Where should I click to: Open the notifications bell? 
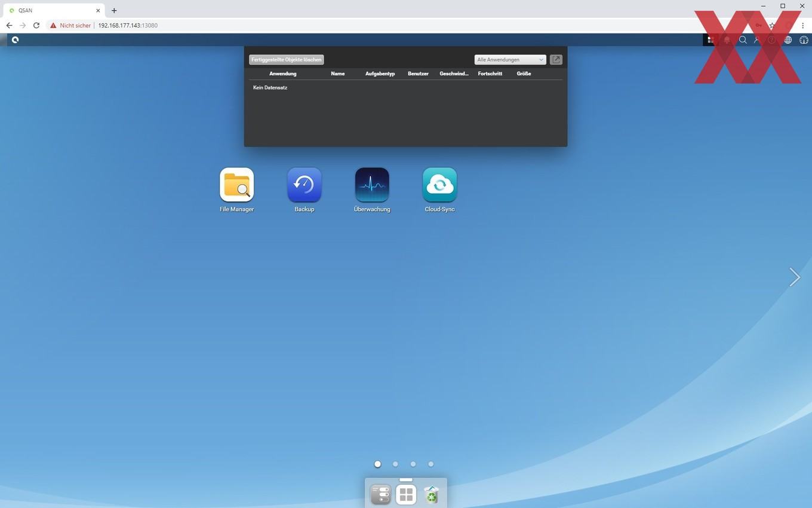727,40
